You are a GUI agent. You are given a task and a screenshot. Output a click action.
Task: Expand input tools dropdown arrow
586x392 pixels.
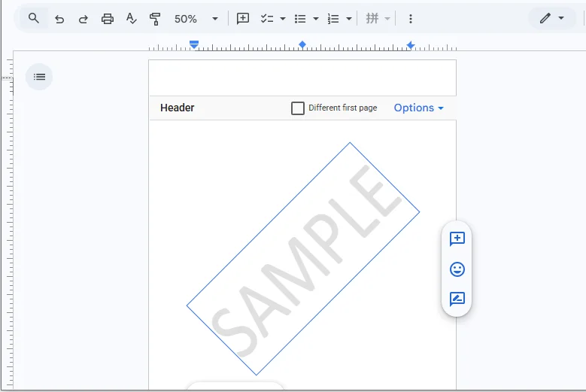pyautogui.click(x=387, y=19)
